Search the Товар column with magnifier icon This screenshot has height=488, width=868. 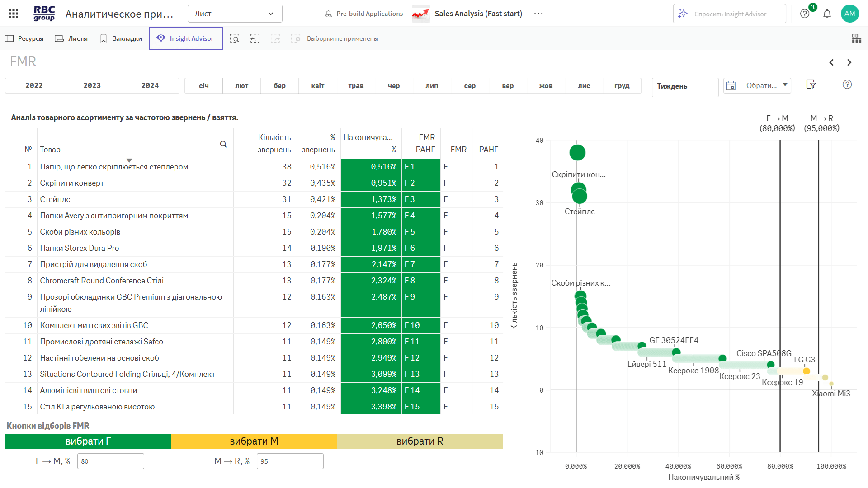coord(223,144)
